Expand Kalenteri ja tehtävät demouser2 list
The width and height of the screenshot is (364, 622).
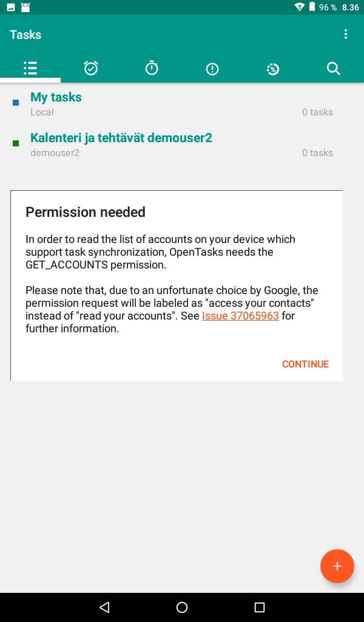pos(121,138)
